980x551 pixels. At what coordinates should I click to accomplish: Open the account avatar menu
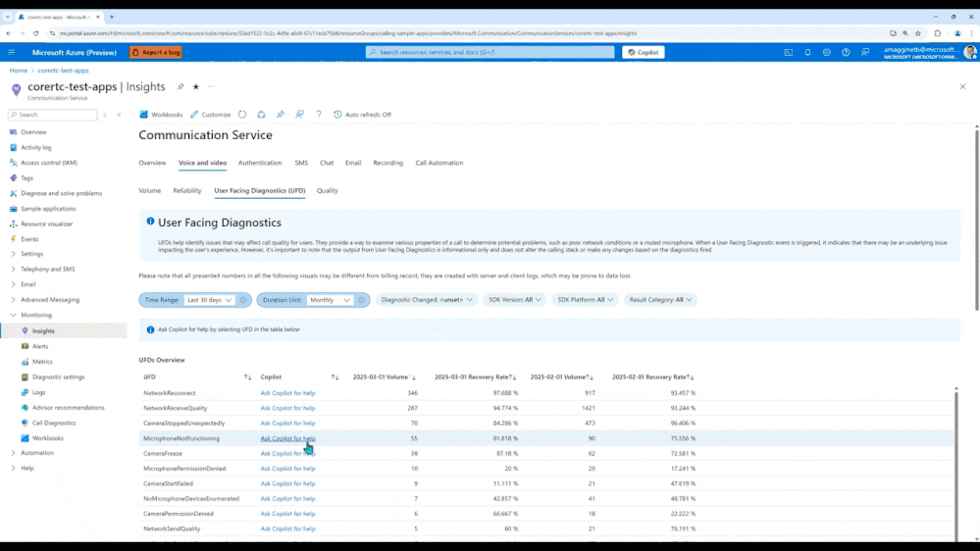(970, 53)
